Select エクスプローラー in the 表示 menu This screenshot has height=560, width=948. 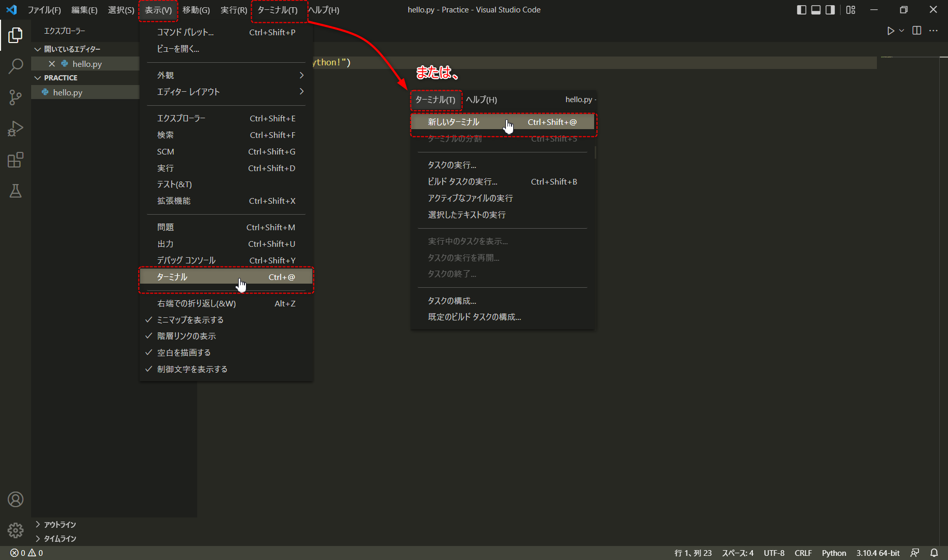(226, 118)
